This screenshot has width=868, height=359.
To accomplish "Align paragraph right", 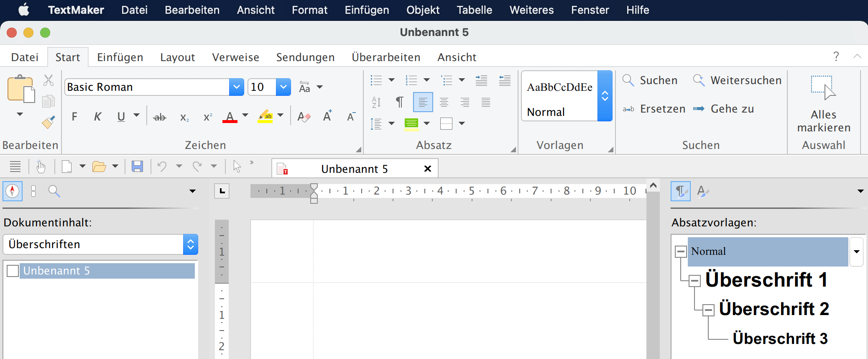I will (465, 102).
